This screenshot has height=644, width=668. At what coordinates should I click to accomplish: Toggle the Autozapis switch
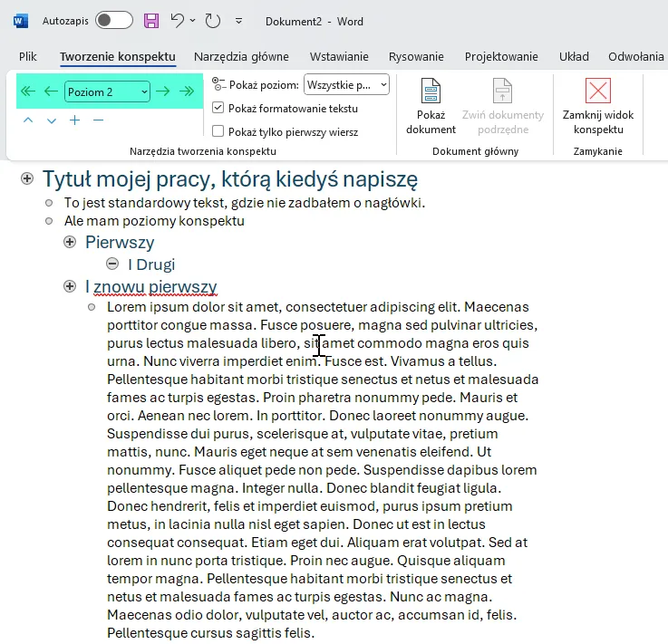coord(113,20)
